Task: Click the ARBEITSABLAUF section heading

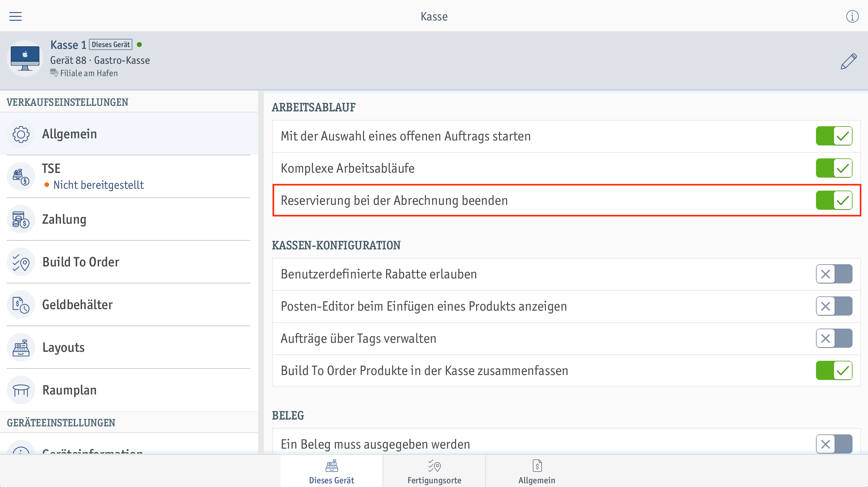Action: tap(314, 107)
